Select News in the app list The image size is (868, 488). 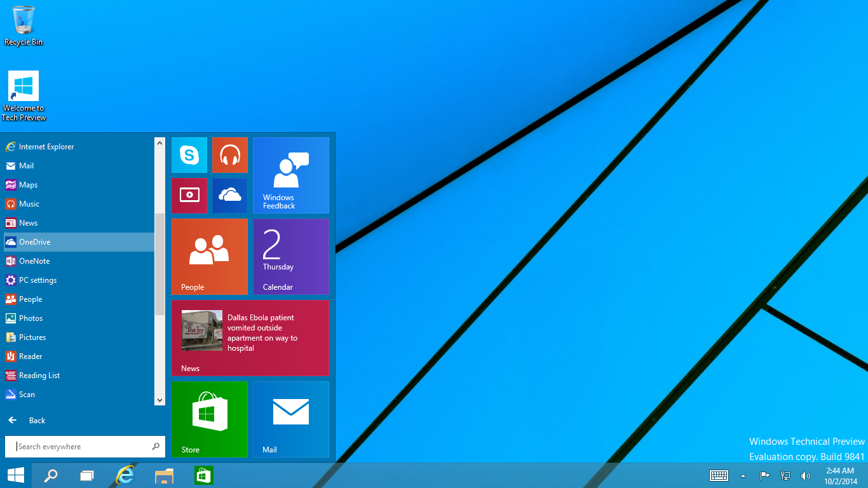[79, 223]
